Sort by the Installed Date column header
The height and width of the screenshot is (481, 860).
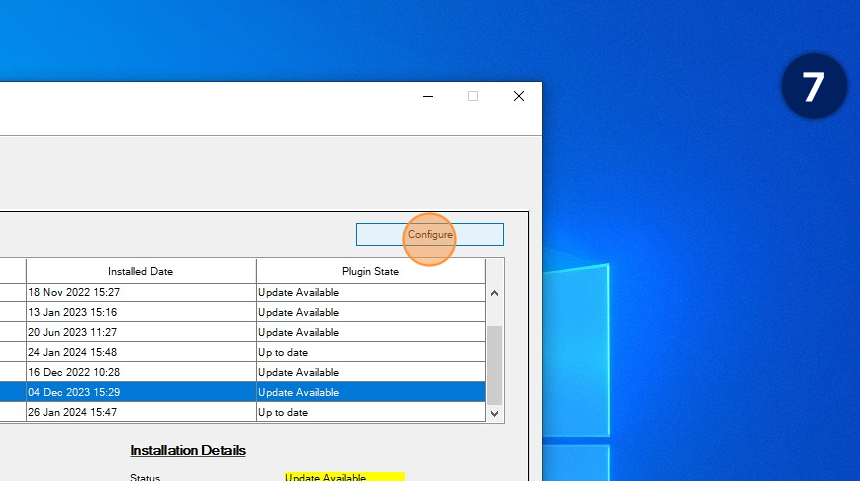141,271
